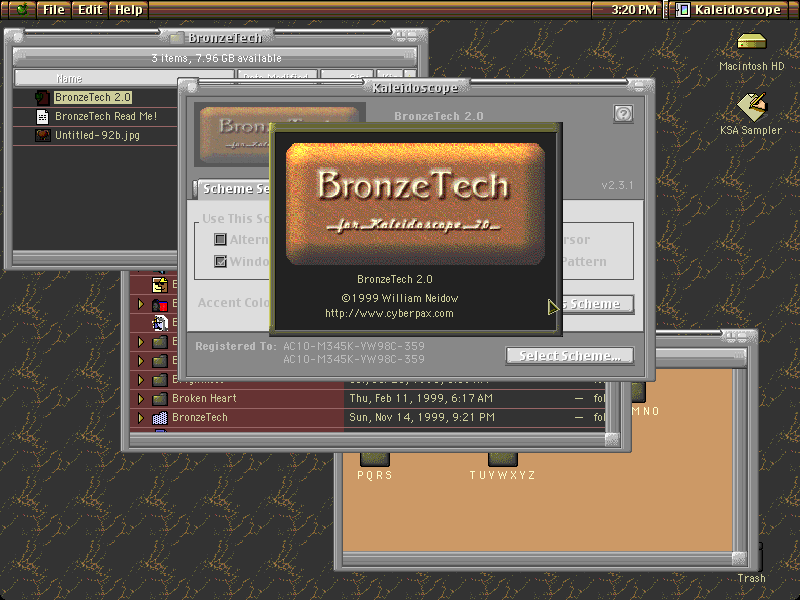Click the v2.3.1 version label

pos(617,185)
